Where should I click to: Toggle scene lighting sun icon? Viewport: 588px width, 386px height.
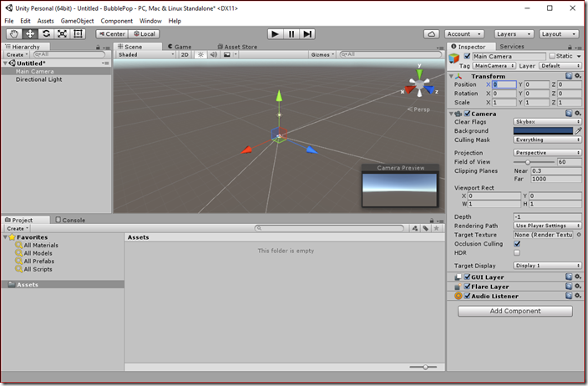(200, 55)
